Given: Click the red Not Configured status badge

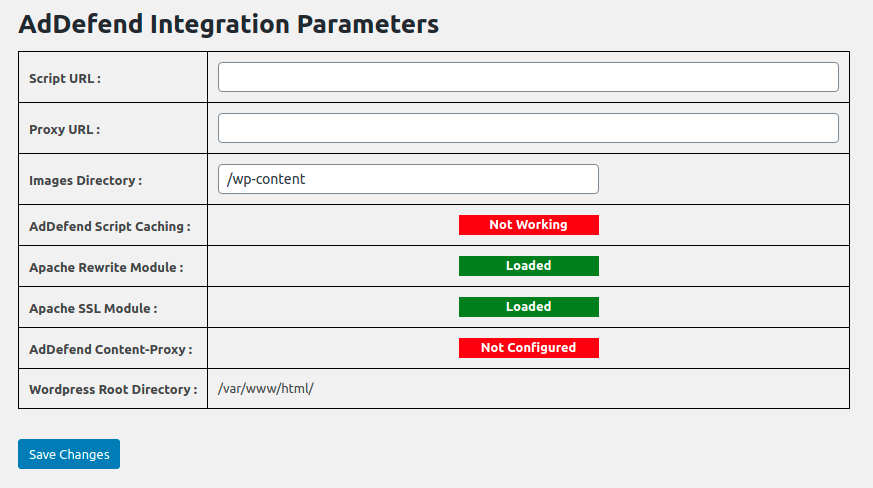Looking at the screenshot, I should pyautogui.click(x=528, y=348).
